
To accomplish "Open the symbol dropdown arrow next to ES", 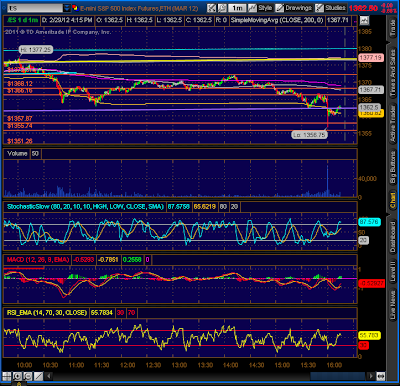I will pyautogui.click(x=67, y=8).
